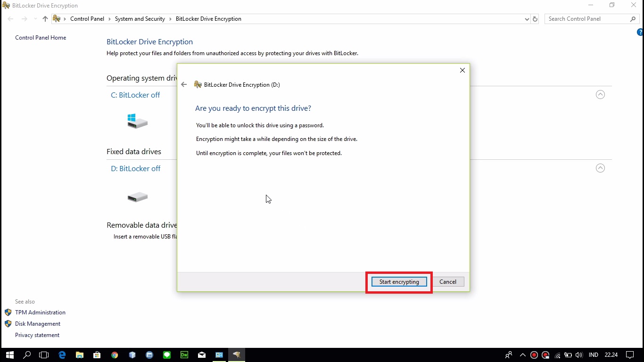This screenshot has height=362, width=644.
Task: Open File Explorer from the taskbar
Action: point(79,355)
